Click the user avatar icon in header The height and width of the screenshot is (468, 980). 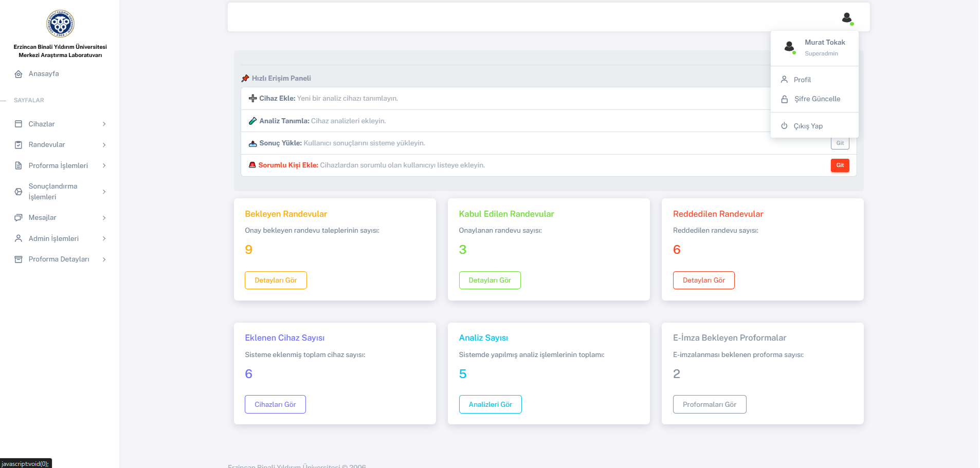point(847,18)
